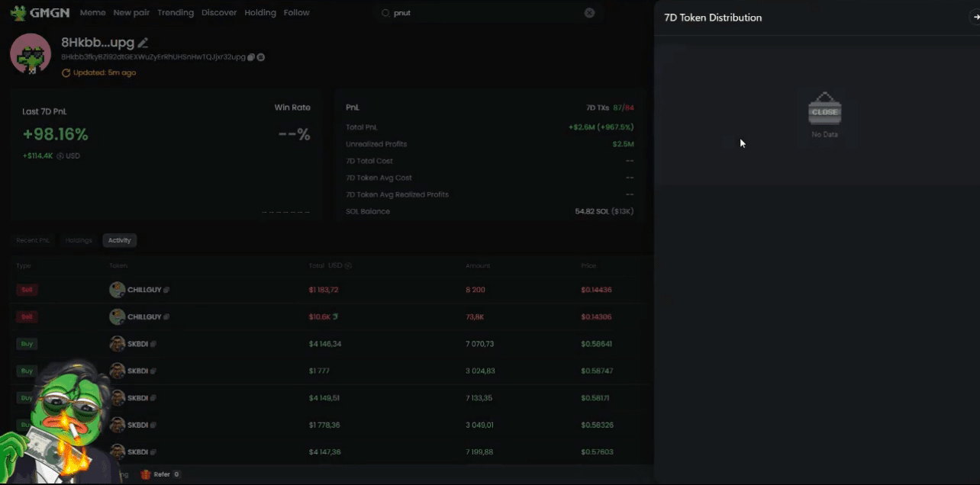This screenshot has height=485, width=980.
Task: Copy the full wallet address
Action: tap(251, 57)
